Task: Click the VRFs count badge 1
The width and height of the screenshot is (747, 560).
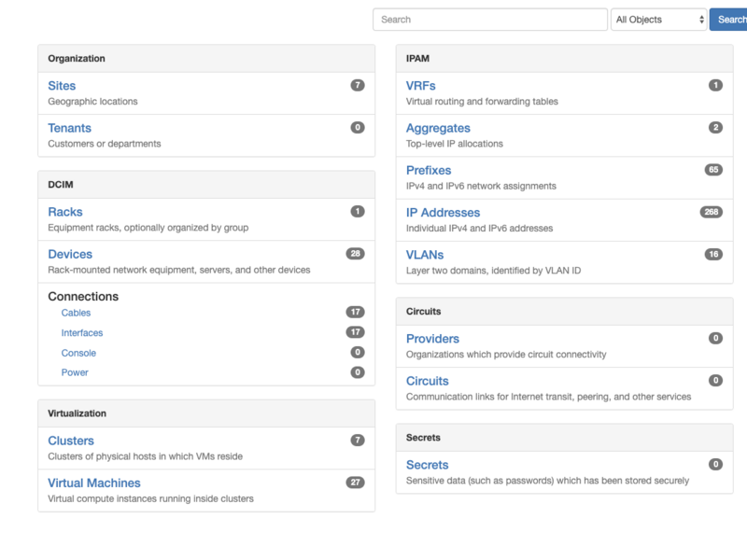Action: tap(715, 85)
